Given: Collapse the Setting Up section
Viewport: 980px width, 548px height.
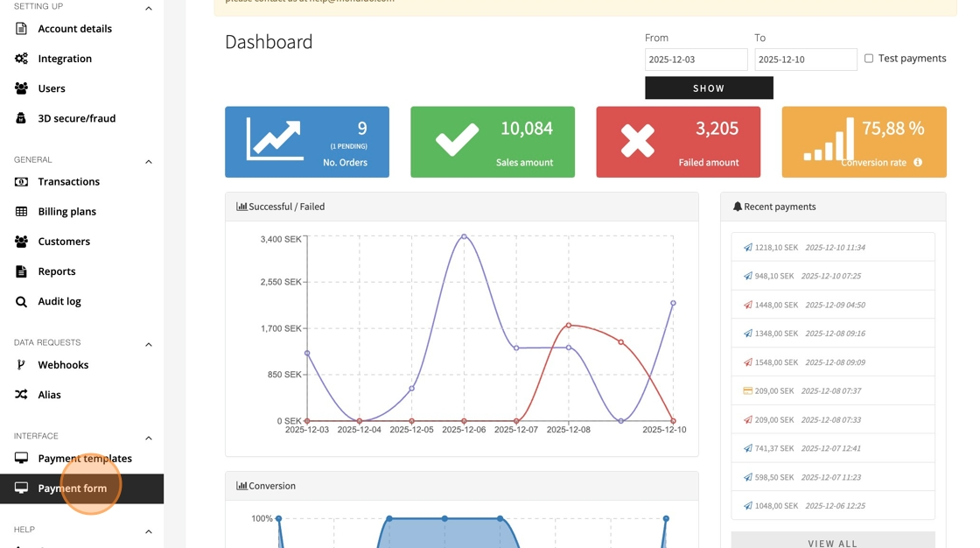Looking at the screenshot, I should coord(149,8).
